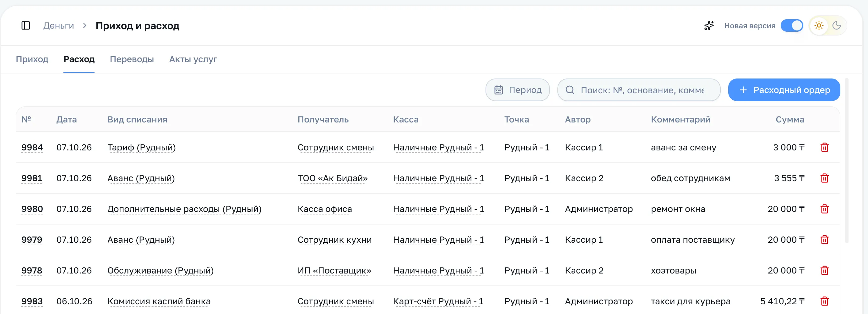Screen dimensions: 868x314
Task: Open recipient ТОО «Ак Бидай»
Action: coord(333,178)
